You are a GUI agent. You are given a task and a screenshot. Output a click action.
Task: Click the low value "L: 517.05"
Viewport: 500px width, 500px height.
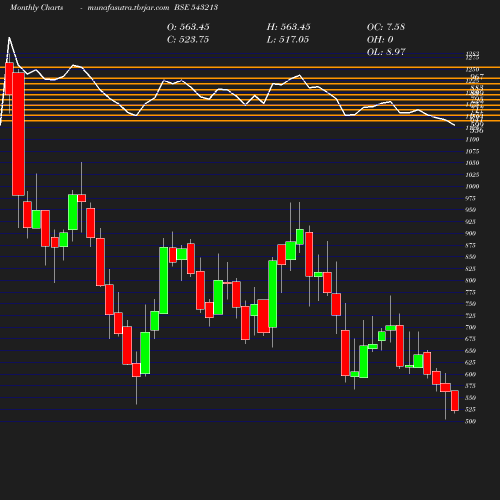point(288,39)
